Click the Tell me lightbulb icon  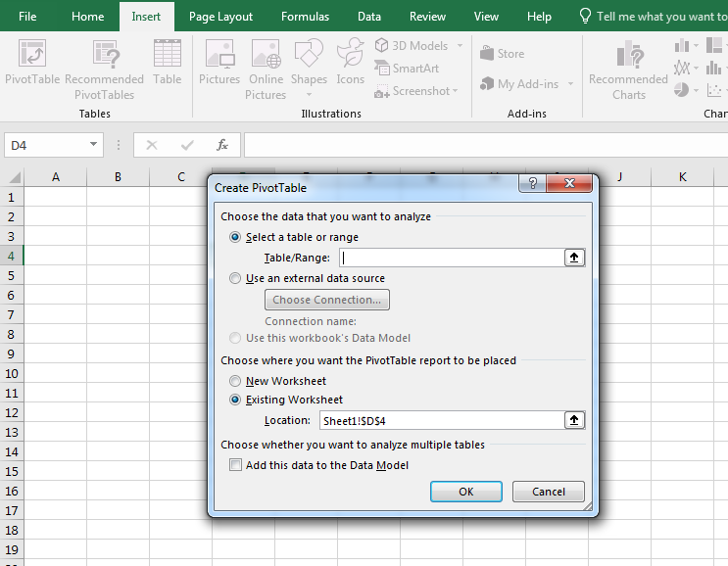pos(585,17)
